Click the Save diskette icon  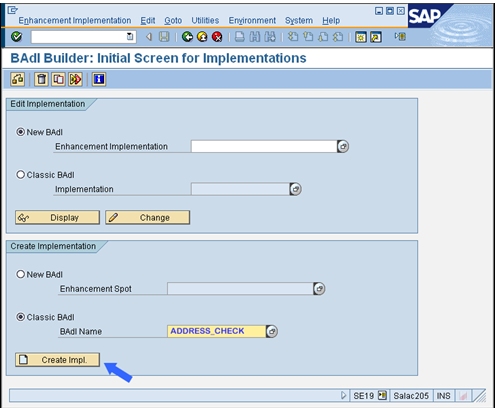pos(164,37)
